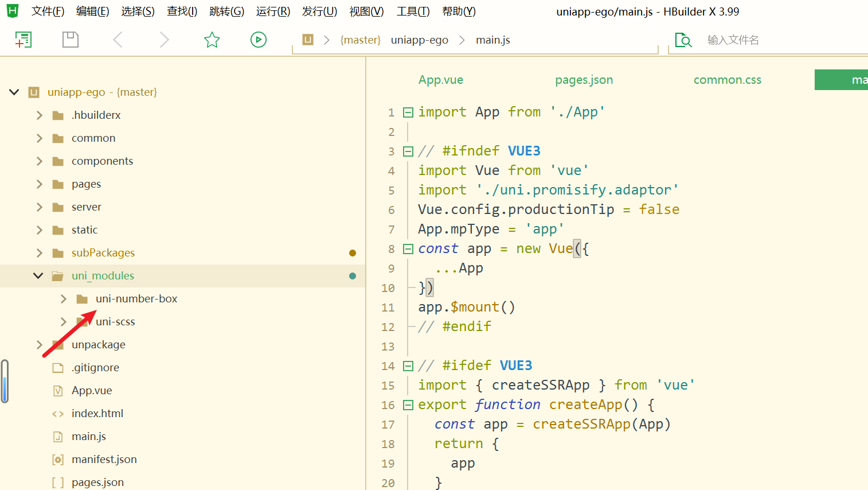The image size is (868, 490).
Task: Select the unpackage folder row
Action: pos(183,345)
